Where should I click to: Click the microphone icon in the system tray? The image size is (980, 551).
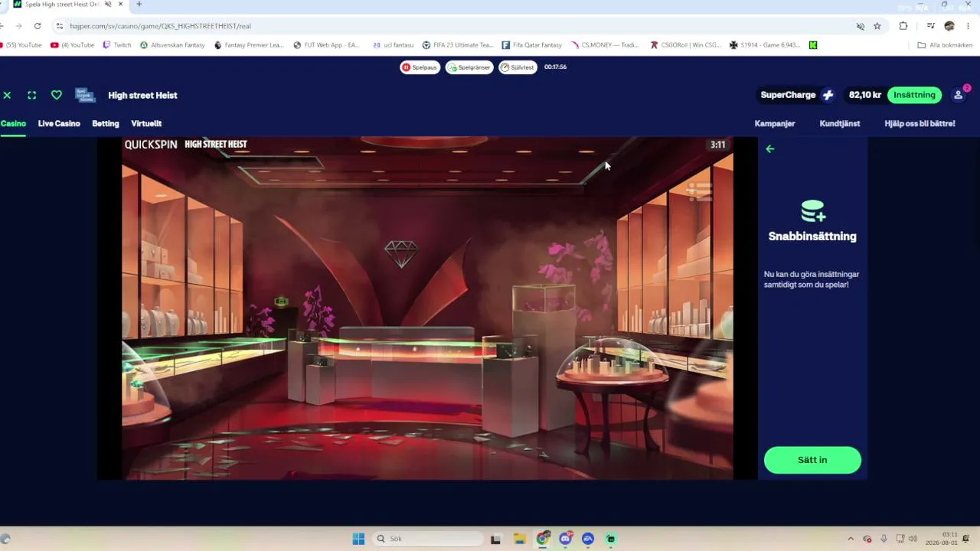pos(884,539)
